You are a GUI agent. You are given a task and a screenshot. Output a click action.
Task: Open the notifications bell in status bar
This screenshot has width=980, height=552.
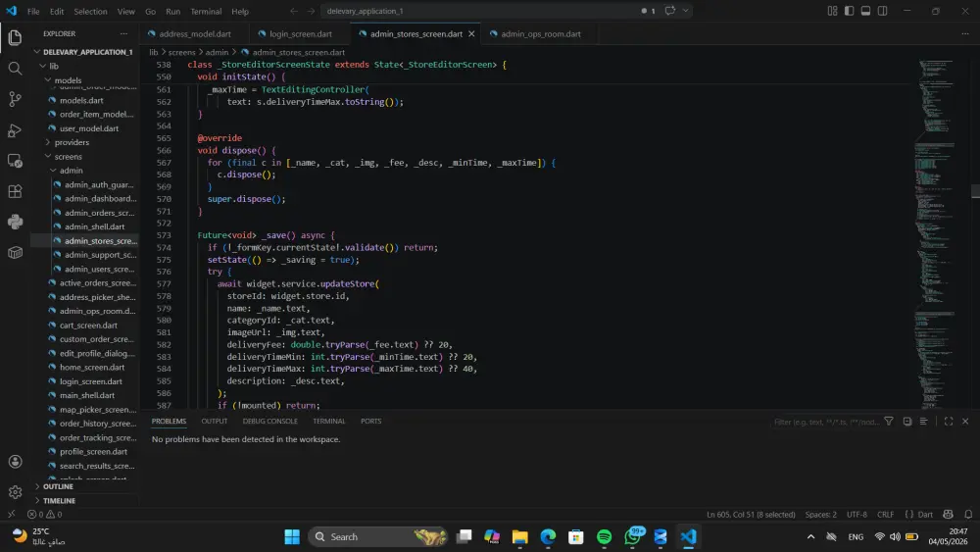(x=968, y=515)
